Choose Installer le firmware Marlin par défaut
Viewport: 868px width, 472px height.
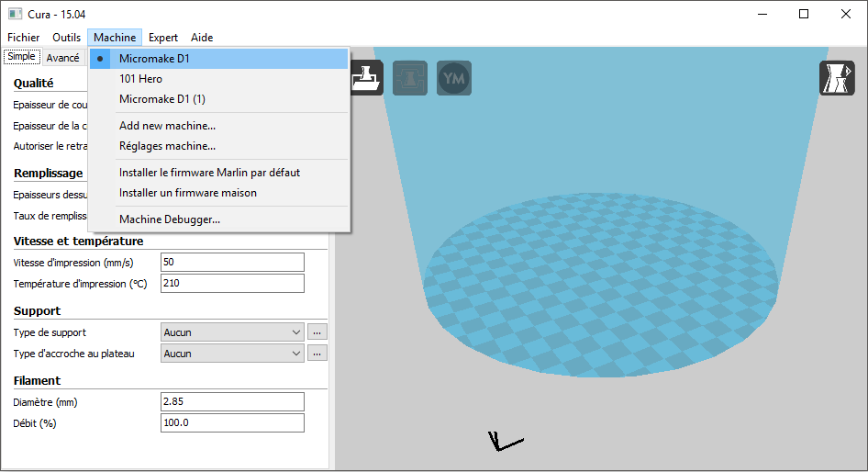(x=219, y=173)
